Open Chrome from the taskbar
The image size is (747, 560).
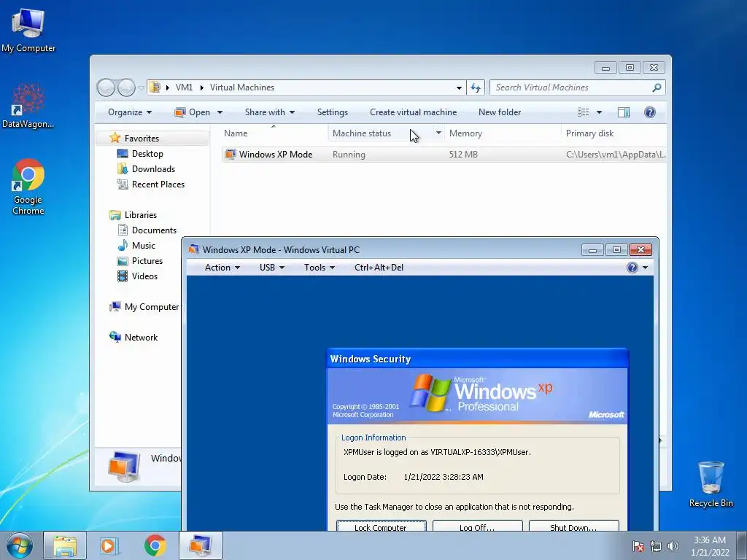pyautogui.click(x=155, y=545)
